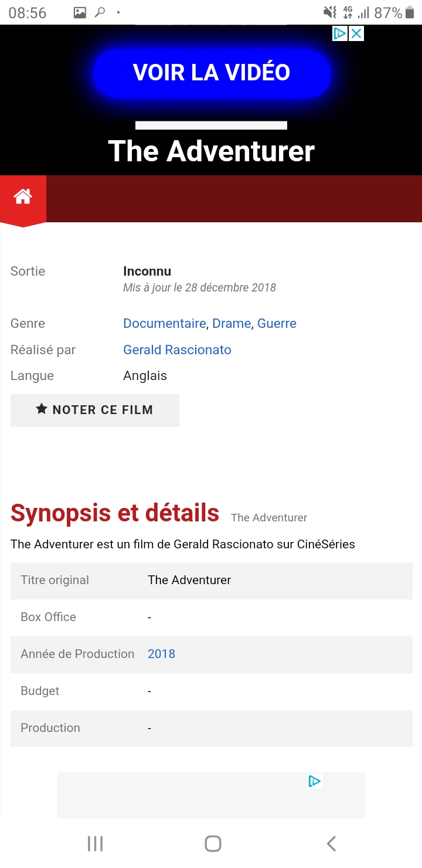Click the VOIR LA VIDÉO button
The image size is (422, 868).
[212, 73]
